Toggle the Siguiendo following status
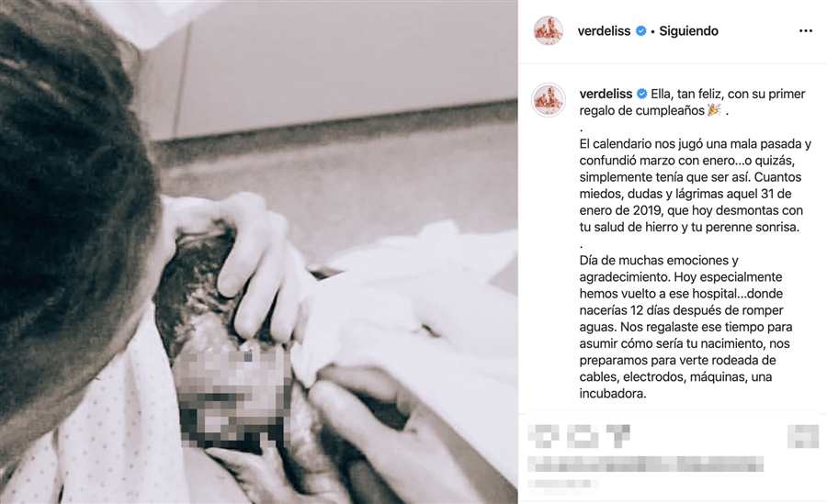Viewport: 827px width, 504px height. point(688,31)
